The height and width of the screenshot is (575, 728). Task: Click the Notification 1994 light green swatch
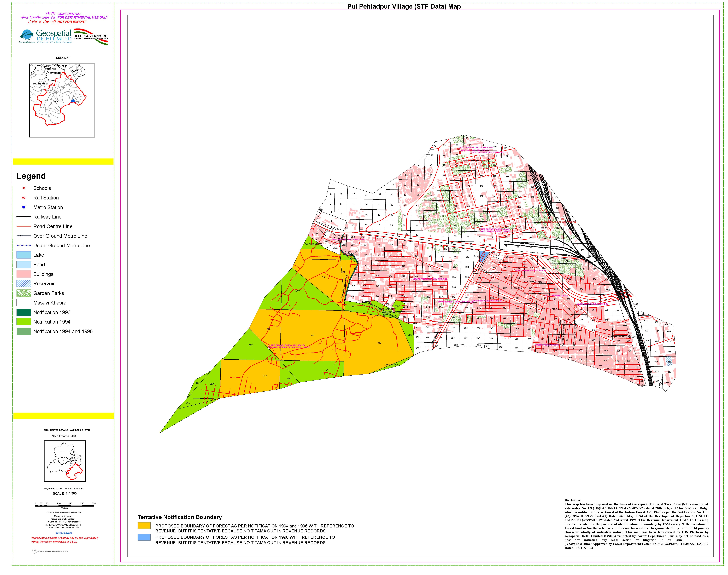click(24, 322)
